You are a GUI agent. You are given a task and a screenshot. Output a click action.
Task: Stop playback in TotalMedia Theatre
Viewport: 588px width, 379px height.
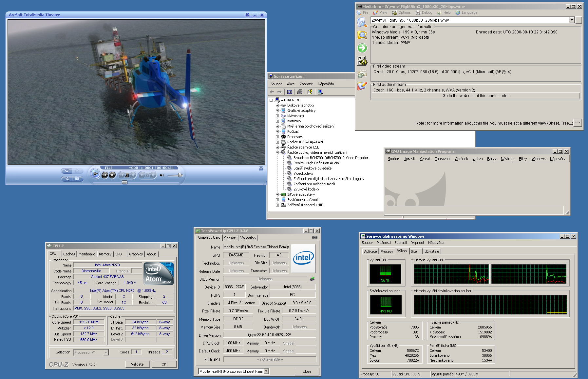click(112, 175)
